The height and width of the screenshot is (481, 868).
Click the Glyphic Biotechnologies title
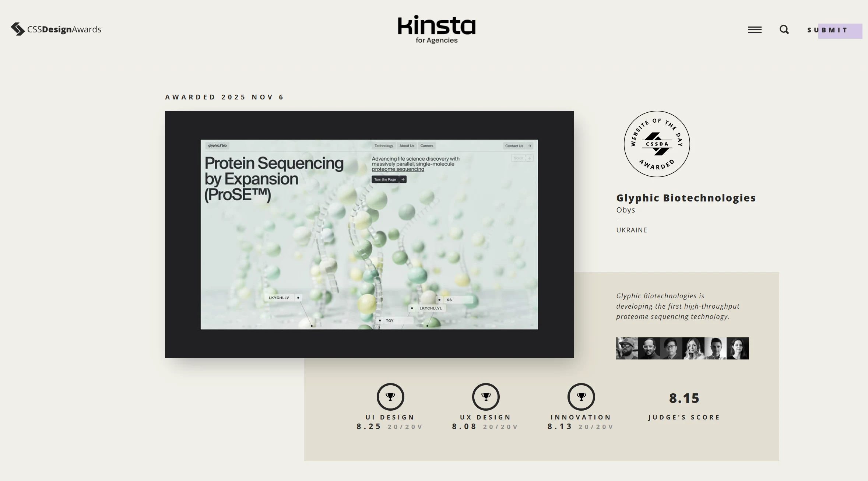tap(686, 198)
